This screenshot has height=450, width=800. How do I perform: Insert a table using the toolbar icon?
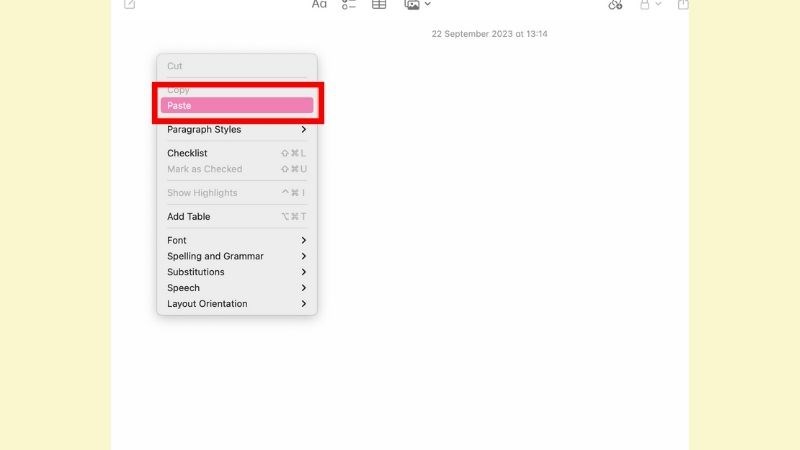379,4
